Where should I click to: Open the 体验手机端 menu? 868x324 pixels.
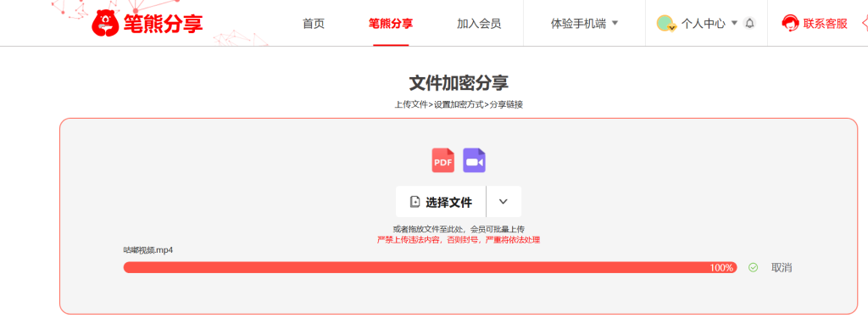point(578,23)
